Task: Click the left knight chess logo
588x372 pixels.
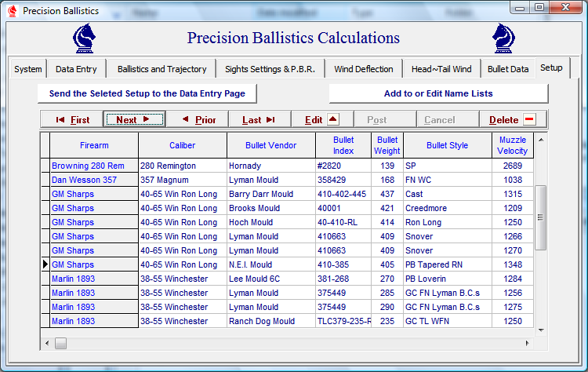Action: pyautogui.click(x=85, y=38)
